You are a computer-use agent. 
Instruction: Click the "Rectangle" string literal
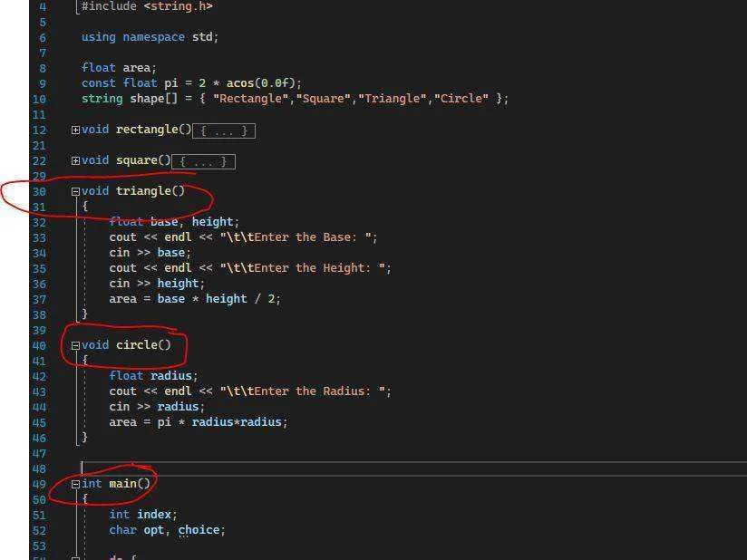(251, 99)
